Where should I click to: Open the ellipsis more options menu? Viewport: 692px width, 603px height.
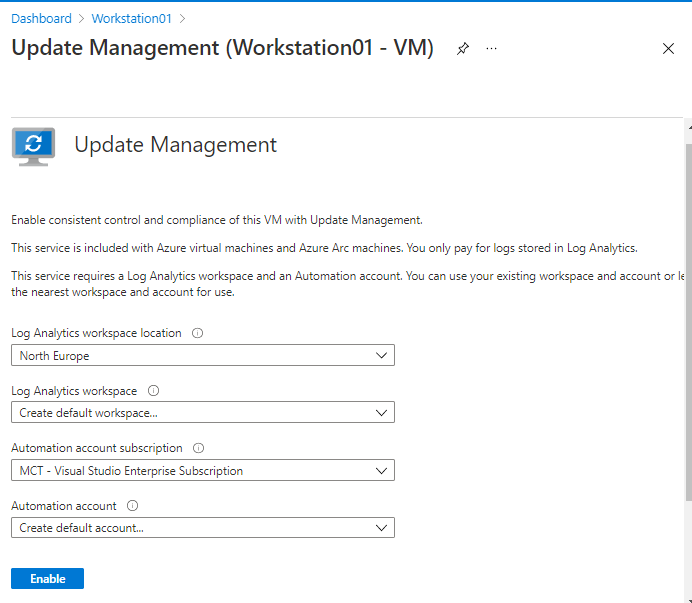pyautogui.click(x=491, y=49)
